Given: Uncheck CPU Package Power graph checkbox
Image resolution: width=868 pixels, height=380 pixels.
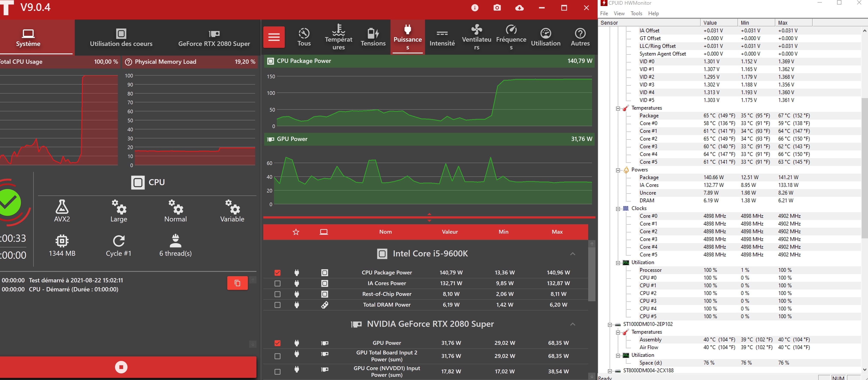Looking at the screenshot, I should tap(277, 273).
